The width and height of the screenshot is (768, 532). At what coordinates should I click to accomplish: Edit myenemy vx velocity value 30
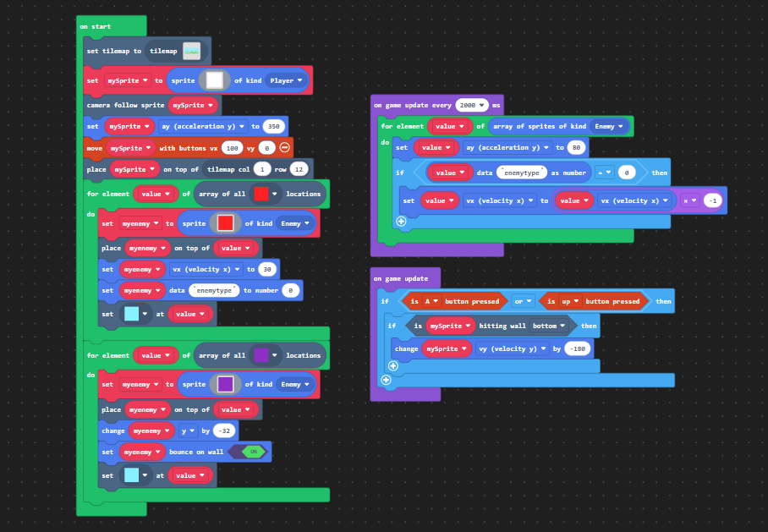pos(267,269)
